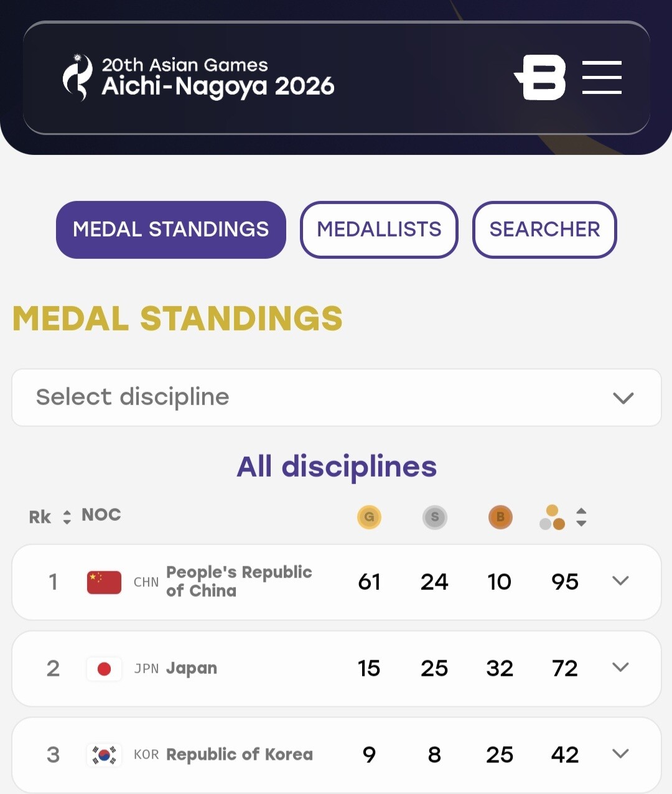Expand the Japan row details

point(620,668)
